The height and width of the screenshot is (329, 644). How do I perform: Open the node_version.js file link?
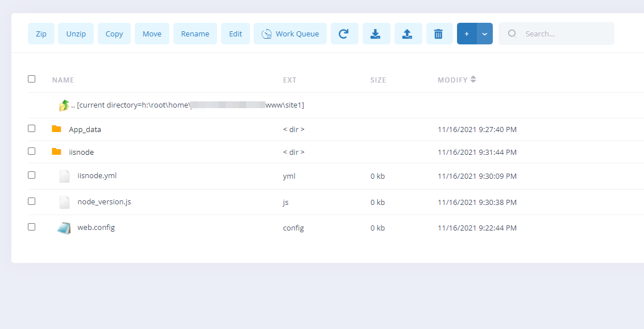pos(104,202)
